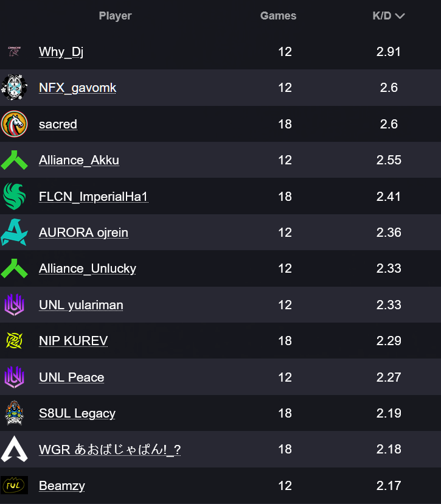Click the S8UL logo beside S8UL Legacy
This screenshot has width=441, height=504.
click(x=14, y=413)
